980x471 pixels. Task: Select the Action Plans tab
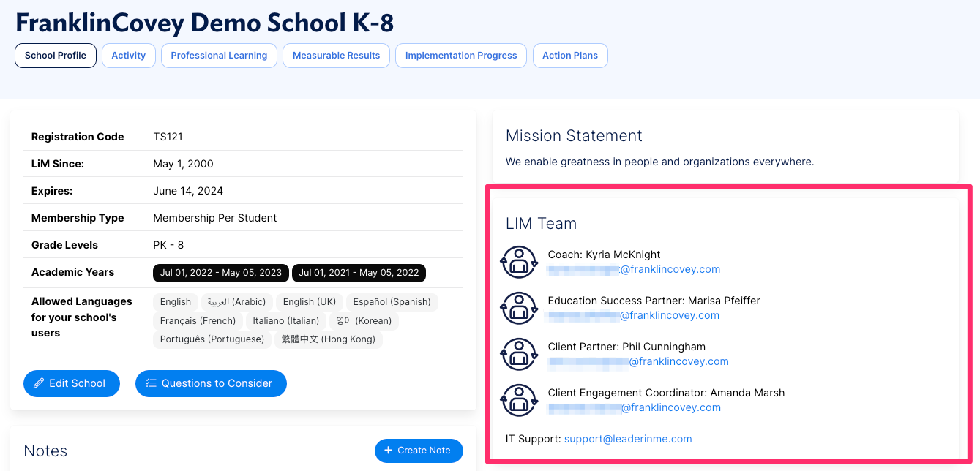click(x=570, y=56)
